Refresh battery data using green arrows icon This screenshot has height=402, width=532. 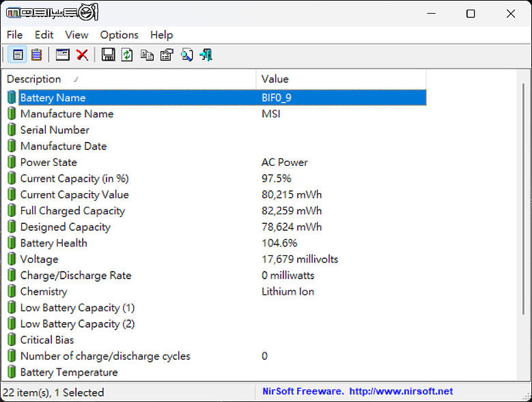click(127, 55)
